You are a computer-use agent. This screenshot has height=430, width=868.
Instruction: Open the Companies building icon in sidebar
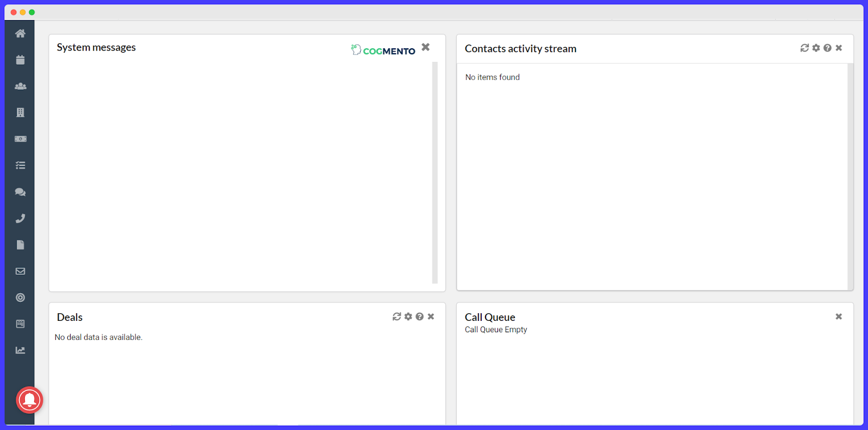[20, 112]
